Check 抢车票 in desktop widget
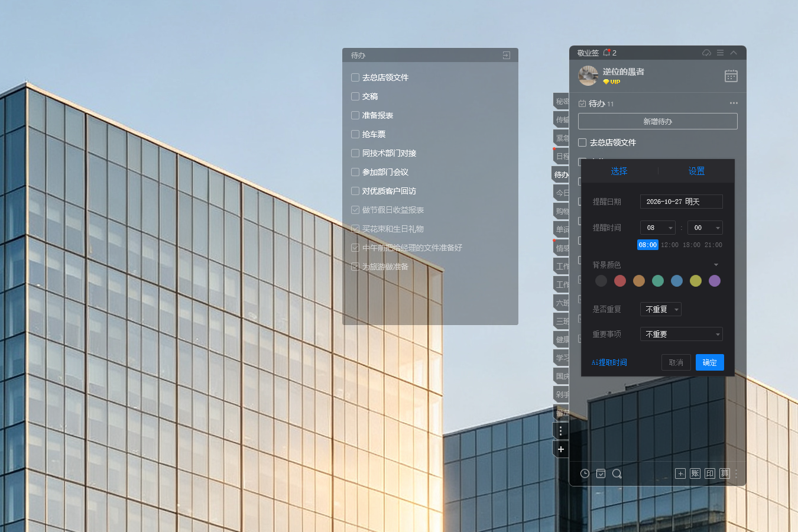 pyautogui.click(x=355, y=134)
